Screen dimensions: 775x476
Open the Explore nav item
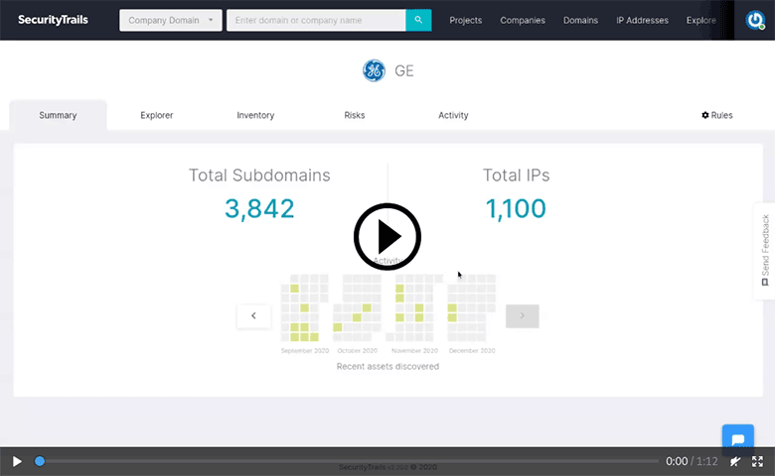701,20
